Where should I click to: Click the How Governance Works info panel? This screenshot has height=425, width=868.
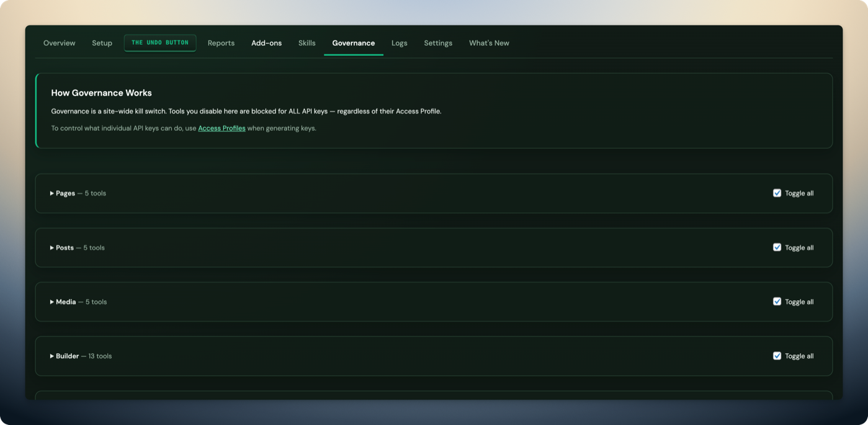(434, 110)
